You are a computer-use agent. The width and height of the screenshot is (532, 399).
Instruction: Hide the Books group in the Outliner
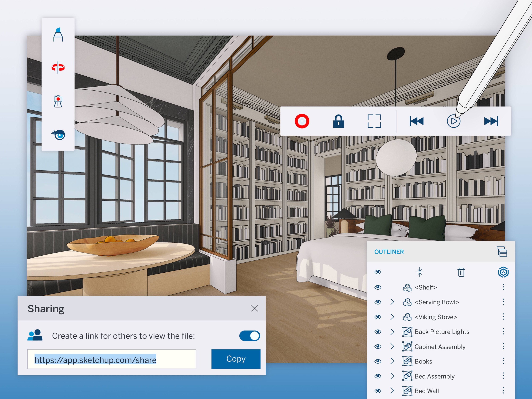click(378, 361)
